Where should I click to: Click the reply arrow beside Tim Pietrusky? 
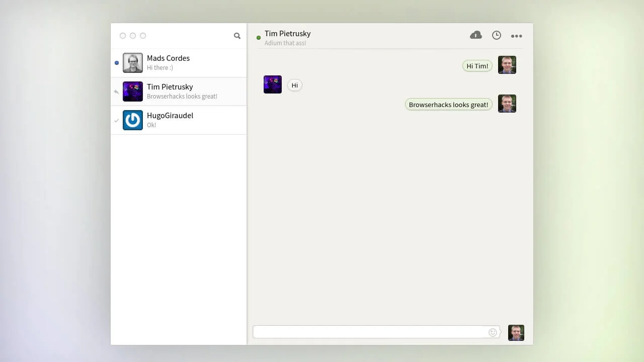tap(117, 92)
